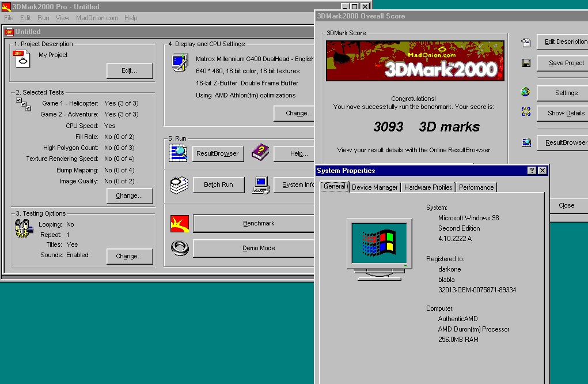Open the Help menu
This screenshot has width=588, height=384.
pyautogui.click(x=131, y=18)
